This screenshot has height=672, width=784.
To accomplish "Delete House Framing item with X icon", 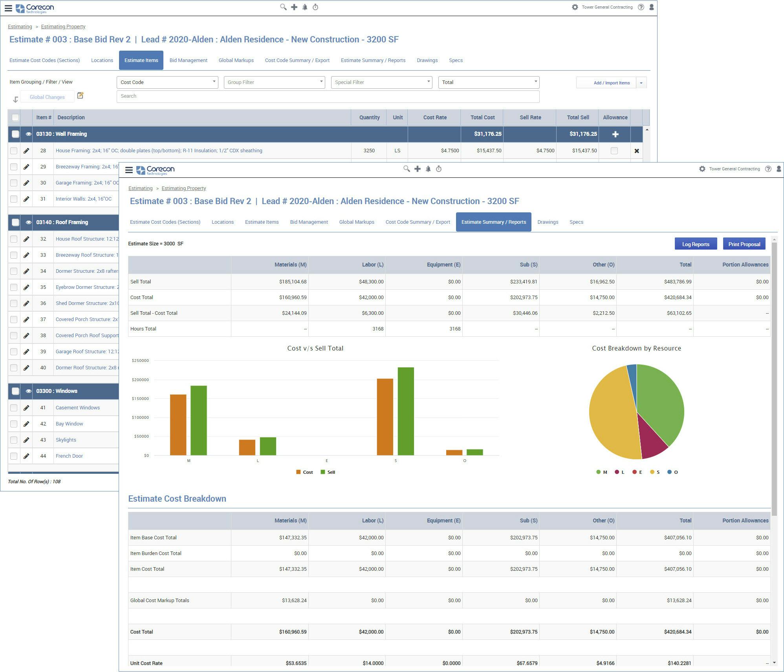I will click(x=637, y=151).
